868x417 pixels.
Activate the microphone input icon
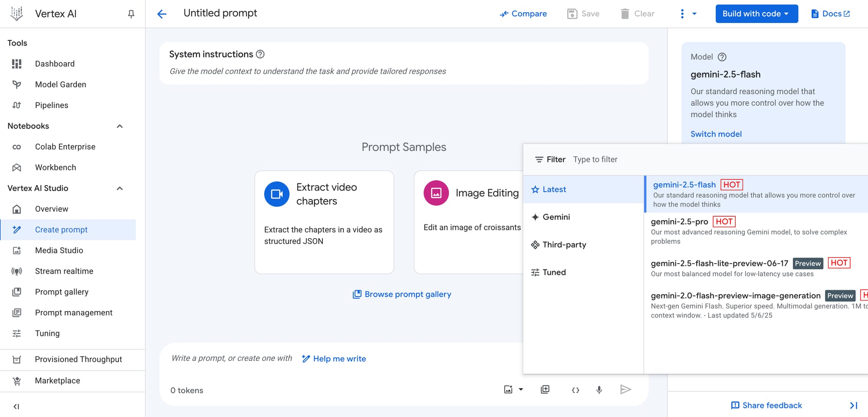pos(599,390)
